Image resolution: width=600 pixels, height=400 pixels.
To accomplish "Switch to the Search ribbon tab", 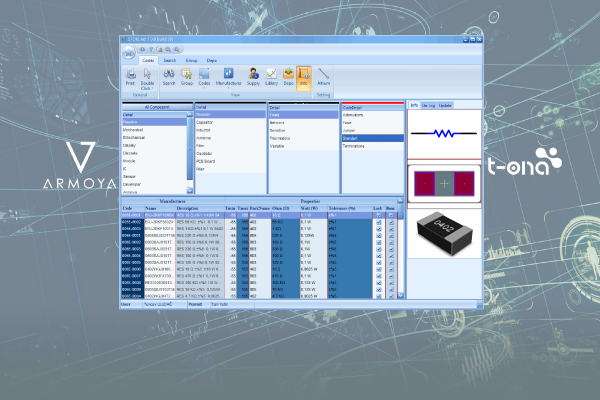I will coord(170,60).
